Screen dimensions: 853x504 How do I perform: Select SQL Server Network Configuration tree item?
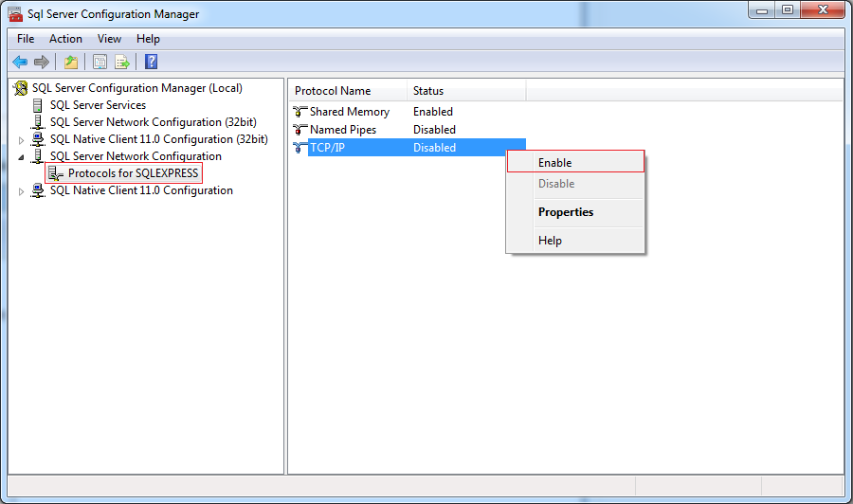pos(136,156)
